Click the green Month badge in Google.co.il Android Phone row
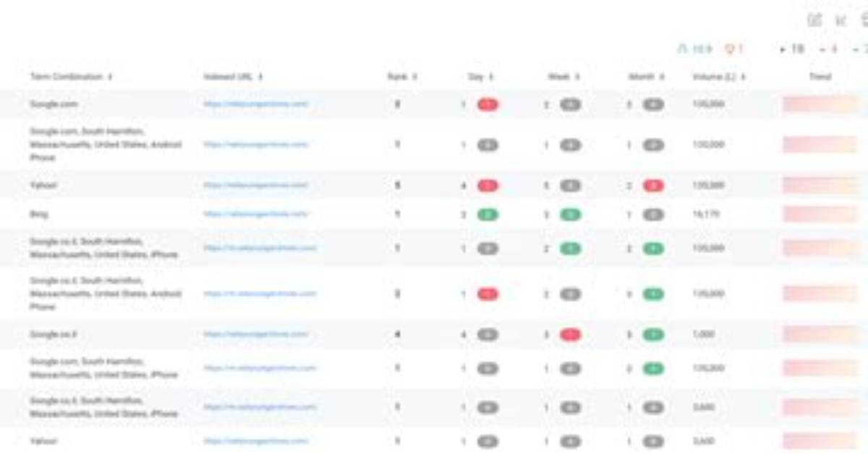 654,295
